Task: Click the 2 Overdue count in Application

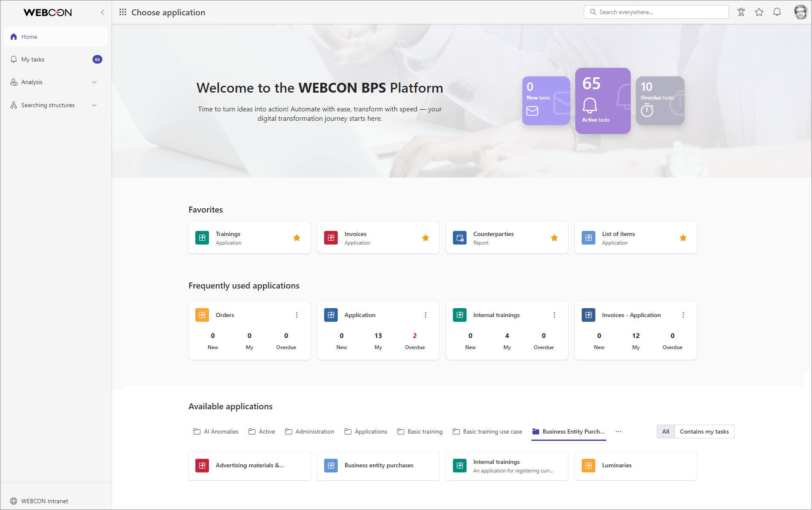Action: pos(415,336)
